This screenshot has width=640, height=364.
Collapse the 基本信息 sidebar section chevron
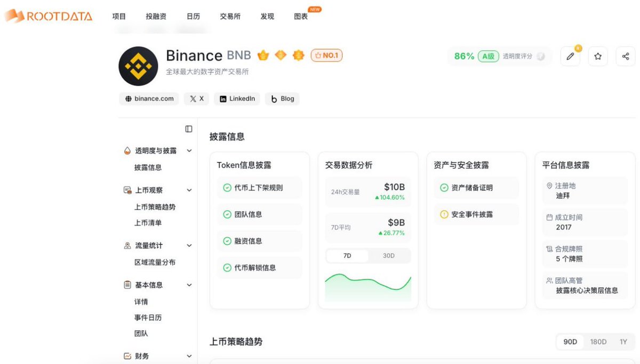coord(189,285)
